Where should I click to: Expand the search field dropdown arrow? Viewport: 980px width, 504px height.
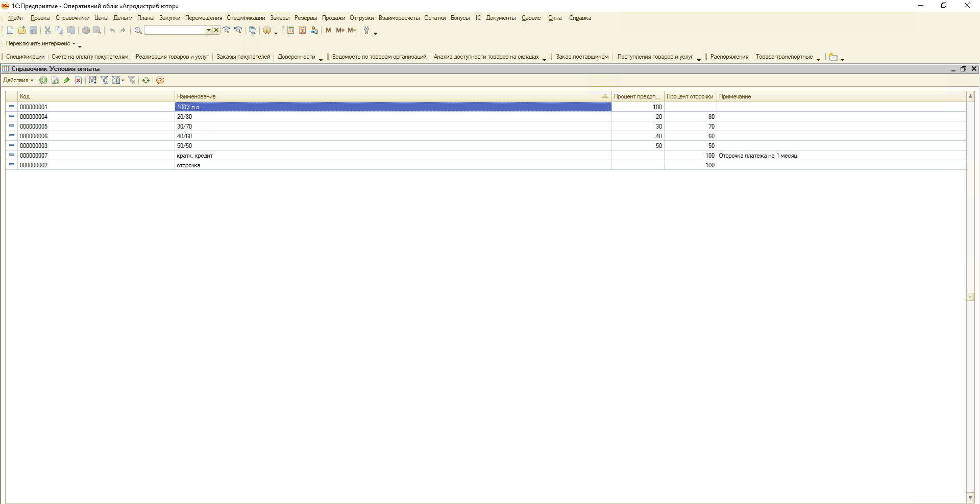point(208,31)
